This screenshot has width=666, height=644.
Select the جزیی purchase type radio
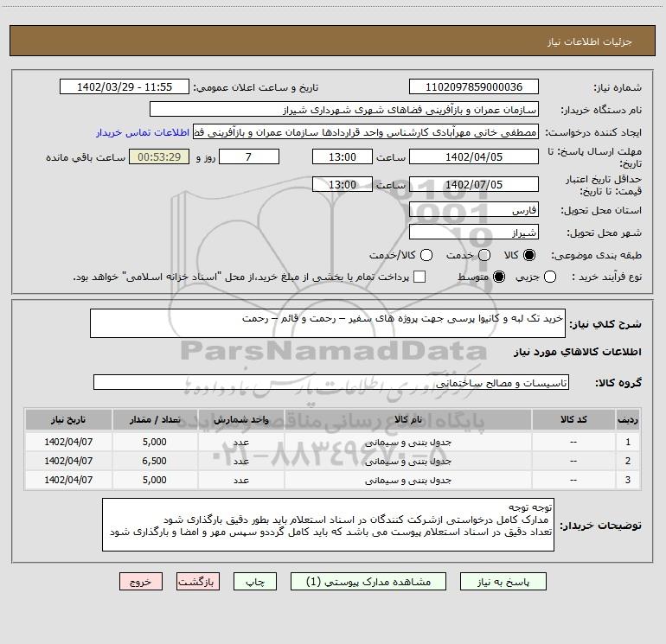550,277
